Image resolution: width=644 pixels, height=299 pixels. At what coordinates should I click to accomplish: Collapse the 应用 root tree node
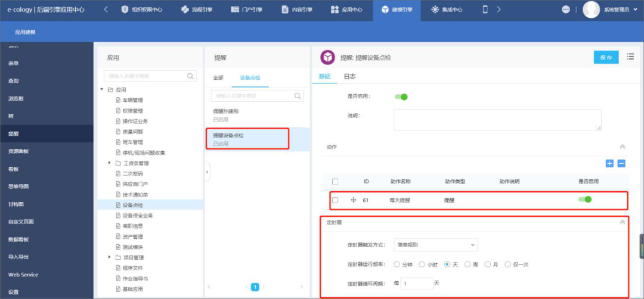click(101, 89)
